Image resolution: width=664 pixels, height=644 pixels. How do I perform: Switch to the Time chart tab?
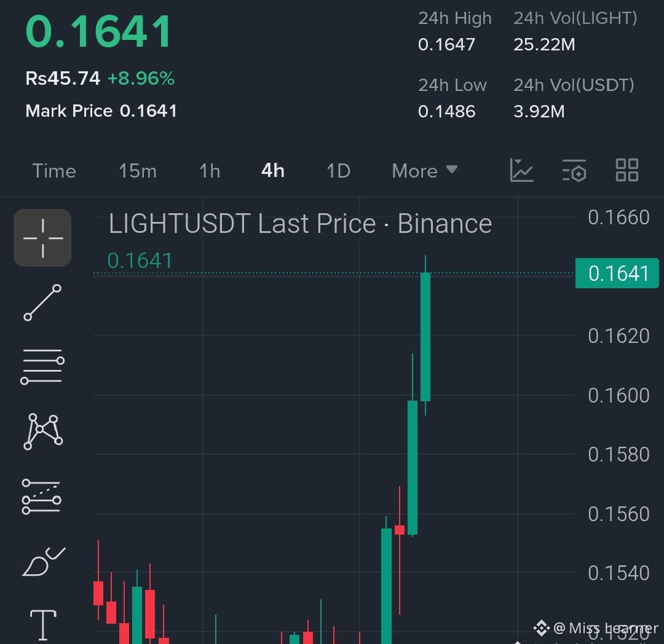[x=54, y=171]
